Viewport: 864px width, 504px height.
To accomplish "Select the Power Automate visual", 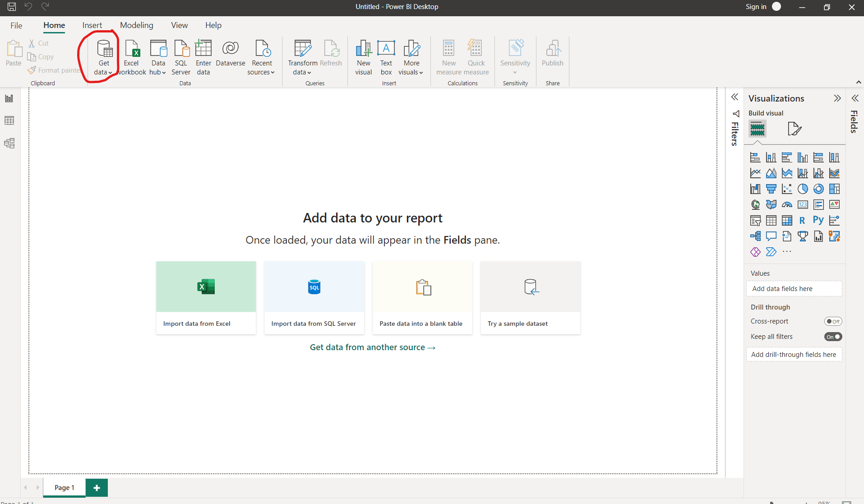I will pyautogui.click(x=771, y=252).
